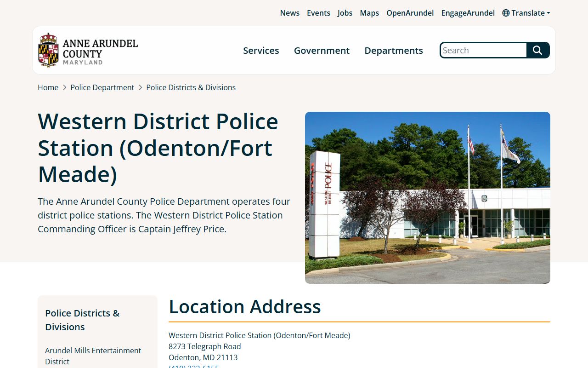Open the Translate dropdown
Viewport: 588px width, 368px height.
click(x=526, y=13)
